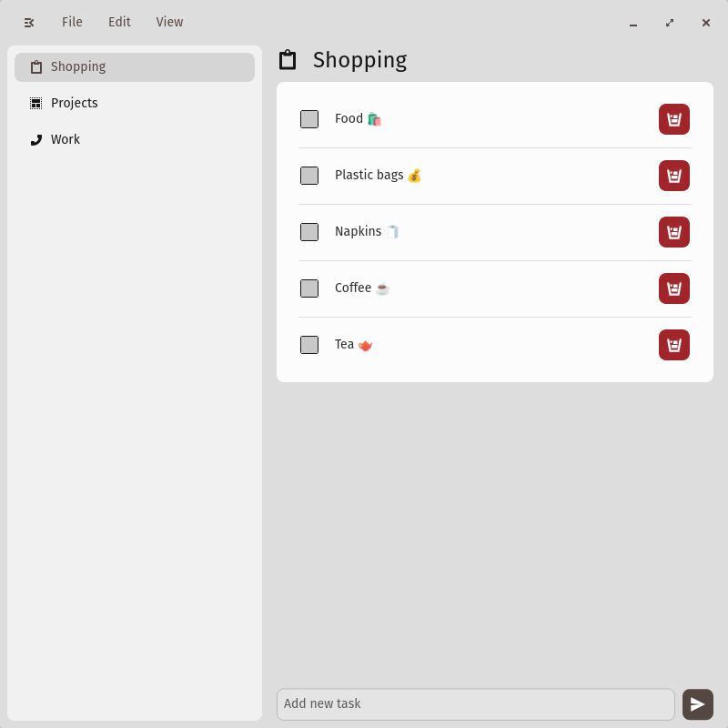Screen dimensions: 728x728
Task: Click the Napkins task text
Action: [x=367, y=231]
